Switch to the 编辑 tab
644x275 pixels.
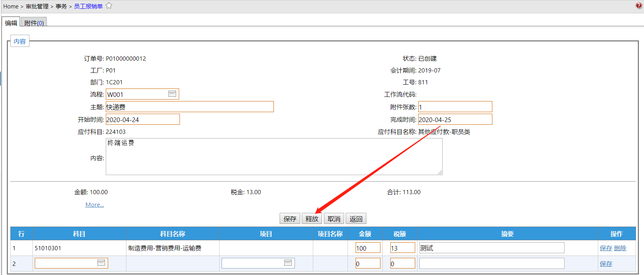(11, 23)
